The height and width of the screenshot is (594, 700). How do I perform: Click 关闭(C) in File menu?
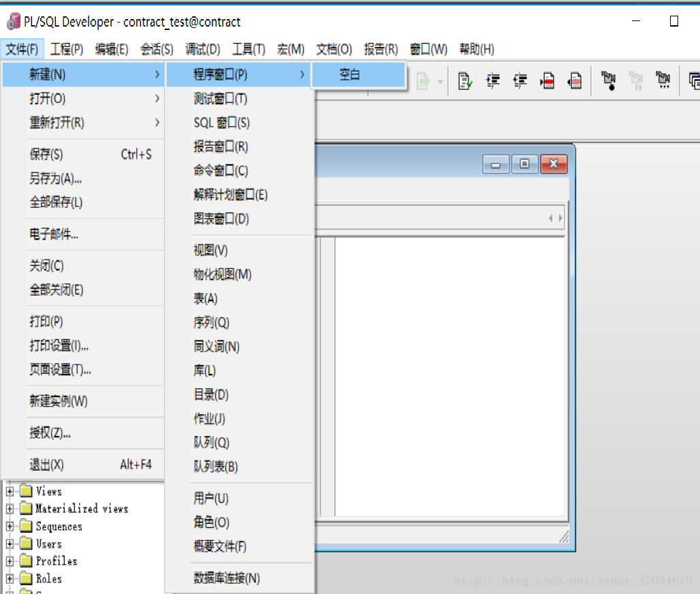click(84, 266)
